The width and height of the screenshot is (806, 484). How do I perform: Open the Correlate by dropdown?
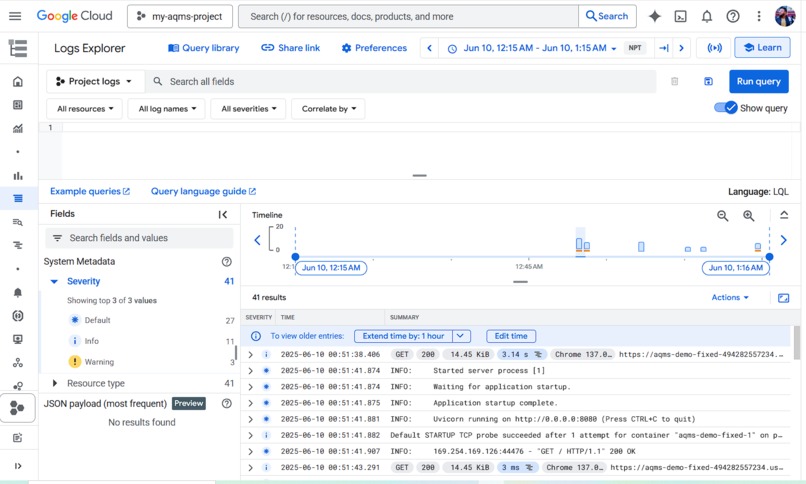[x=328, y=109]
